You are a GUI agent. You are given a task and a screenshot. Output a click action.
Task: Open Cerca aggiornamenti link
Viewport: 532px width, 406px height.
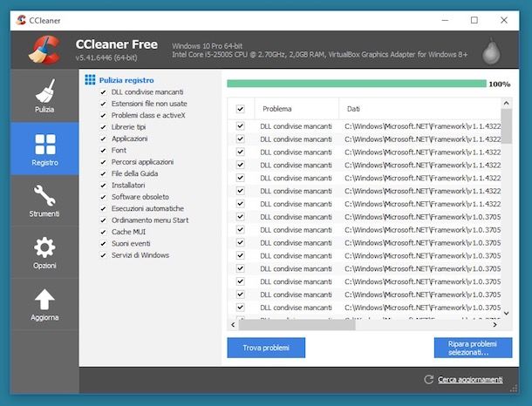pyautogui.click(x=470, y=379)
